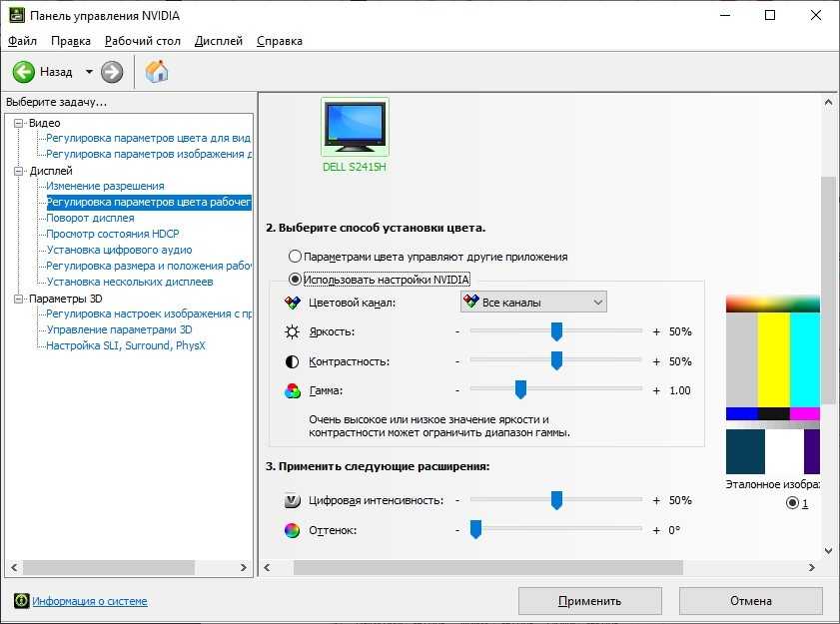Click the minus sign of Оттенок slider
Image resolution: width=840 pixels, height=624 pixels.
(x=457, y=530)
